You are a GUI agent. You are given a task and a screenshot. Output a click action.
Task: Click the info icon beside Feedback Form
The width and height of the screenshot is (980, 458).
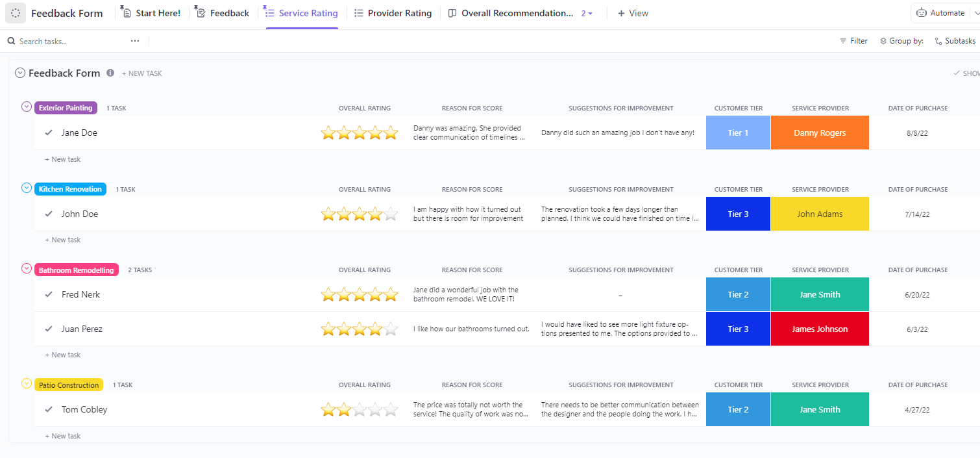coord(110,73)
